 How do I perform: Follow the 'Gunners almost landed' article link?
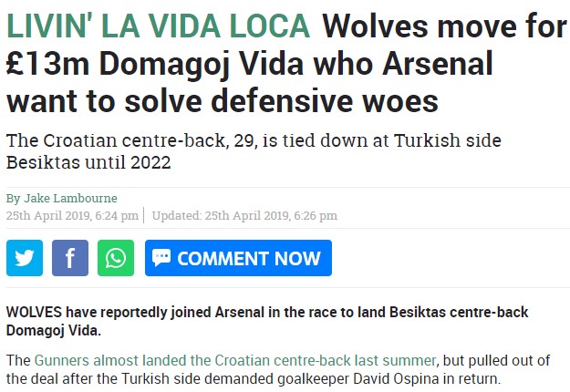point(235,360)
